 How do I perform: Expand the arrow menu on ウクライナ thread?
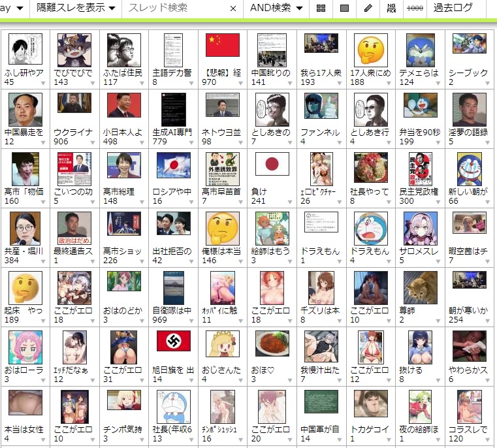pos(94,142)
